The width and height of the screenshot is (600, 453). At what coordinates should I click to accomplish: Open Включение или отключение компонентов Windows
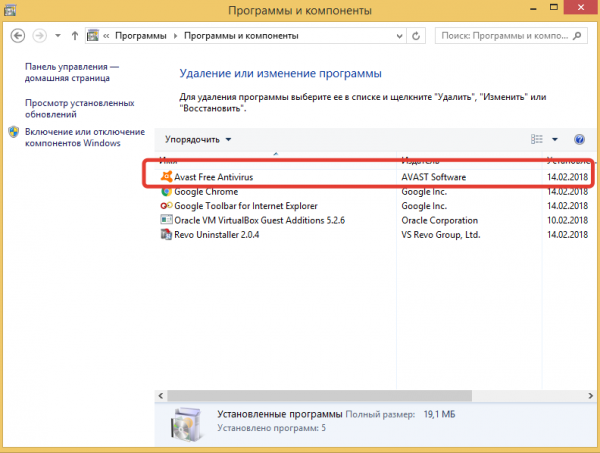pyautogui.click(x=85, y=137)
